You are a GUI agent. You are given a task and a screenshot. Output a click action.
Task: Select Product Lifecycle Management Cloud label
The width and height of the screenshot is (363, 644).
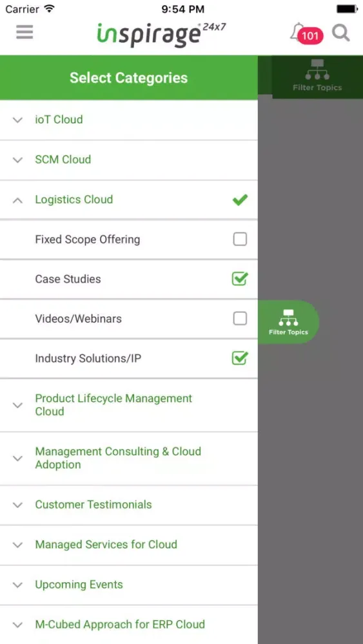point(113,405)
